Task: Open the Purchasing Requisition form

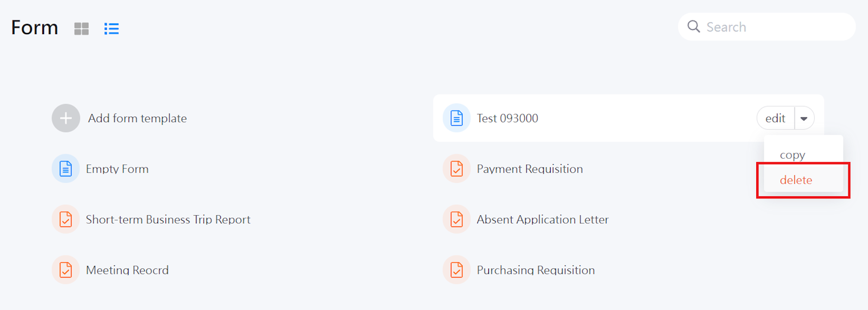Action: [x=535, y=270]
